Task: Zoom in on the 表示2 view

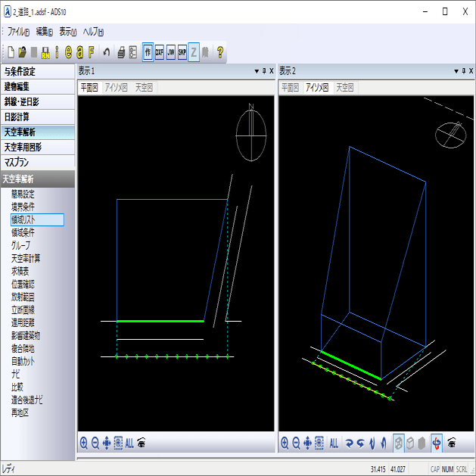Action: coord(285,443)
